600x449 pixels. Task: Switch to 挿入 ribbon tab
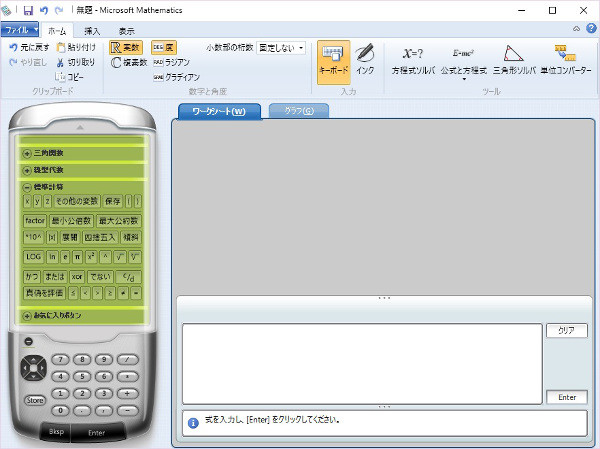tap(92, 31)
